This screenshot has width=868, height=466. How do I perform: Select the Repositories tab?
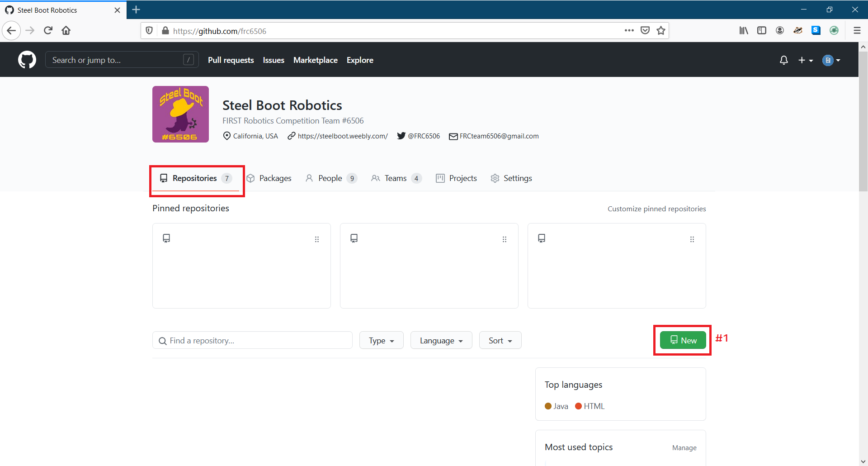[x=196, y=178]
